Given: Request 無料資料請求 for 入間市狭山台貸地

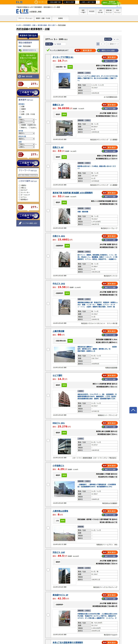Looking at the screenshot, I should point(110,511).
